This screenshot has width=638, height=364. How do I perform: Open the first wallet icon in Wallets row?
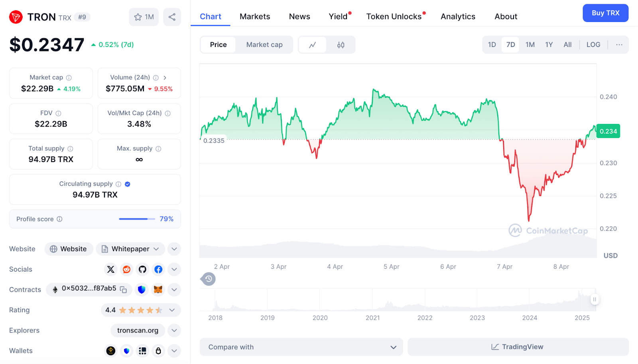click(x=111, y=351)
